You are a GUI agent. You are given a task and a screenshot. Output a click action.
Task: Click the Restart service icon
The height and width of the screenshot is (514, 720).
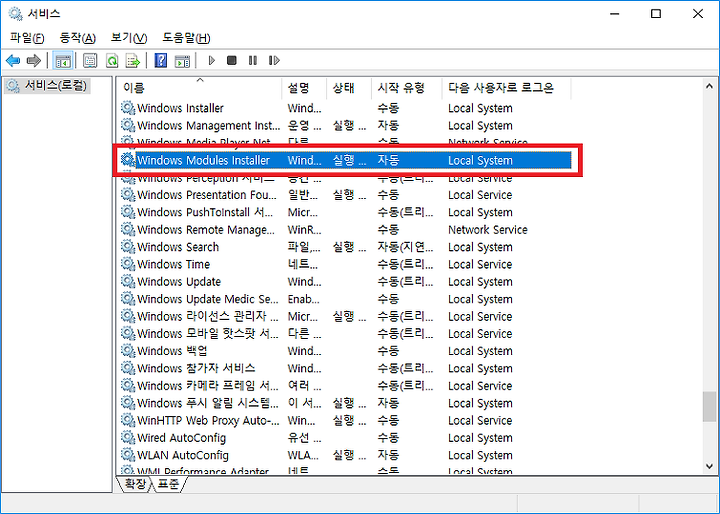[x=274, y=60]
